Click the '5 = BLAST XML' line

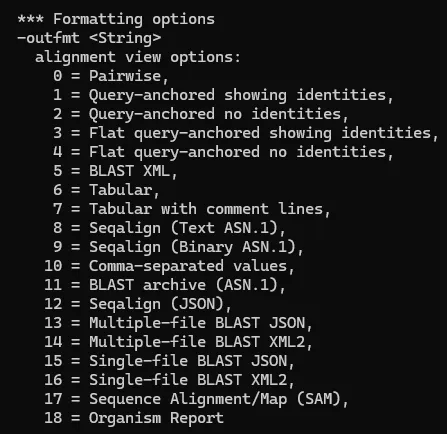coord(115,171)
